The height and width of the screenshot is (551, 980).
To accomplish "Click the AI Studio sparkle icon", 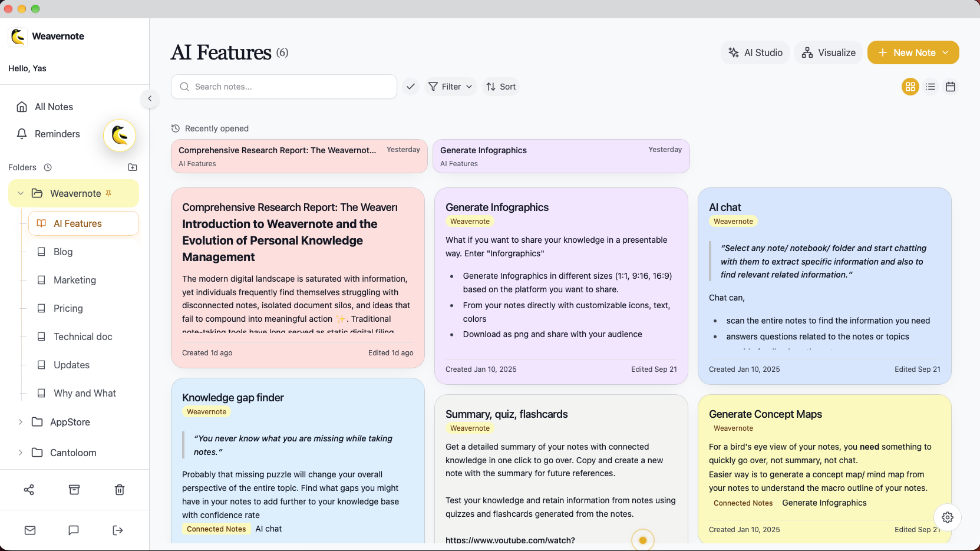I will coord(734,52).
